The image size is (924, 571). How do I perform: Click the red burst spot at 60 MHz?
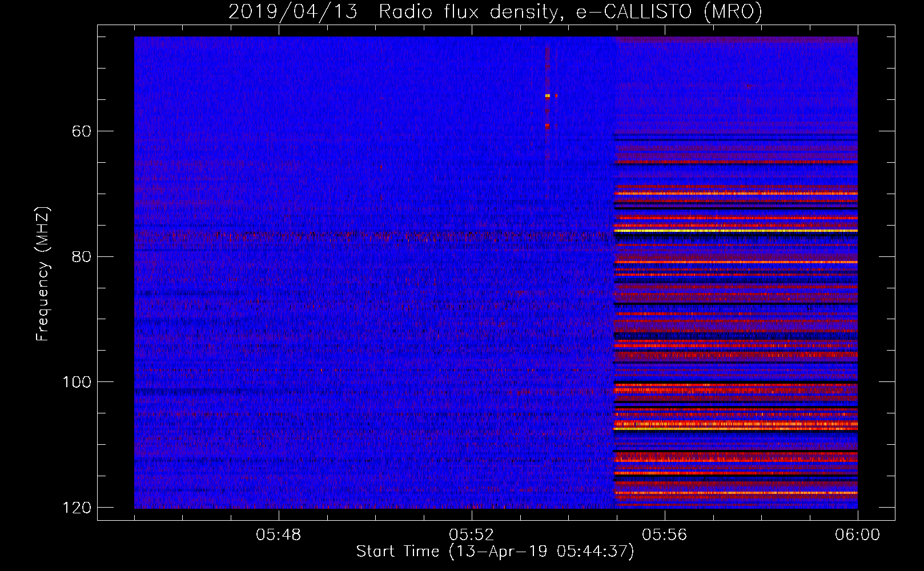(x=547, y=126)
